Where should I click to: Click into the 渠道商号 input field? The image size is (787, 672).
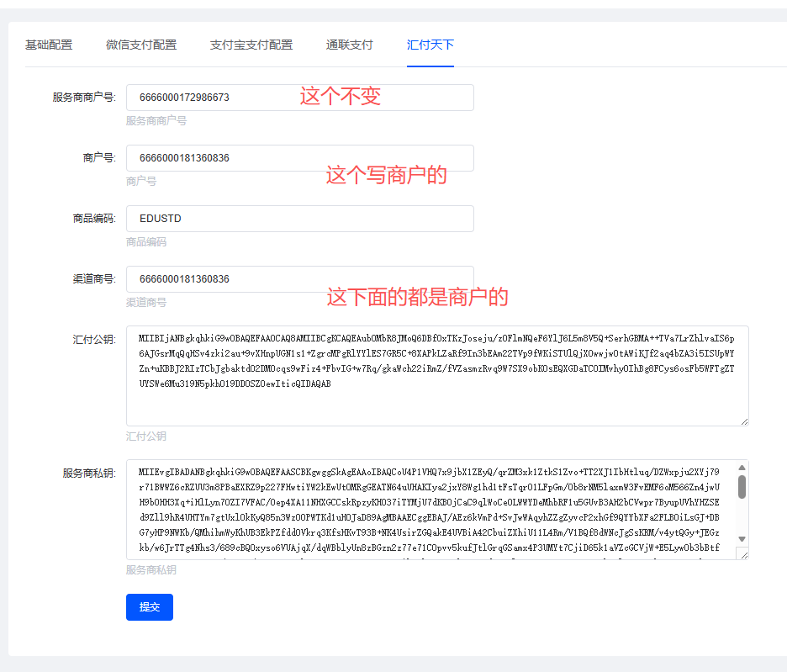299,279
